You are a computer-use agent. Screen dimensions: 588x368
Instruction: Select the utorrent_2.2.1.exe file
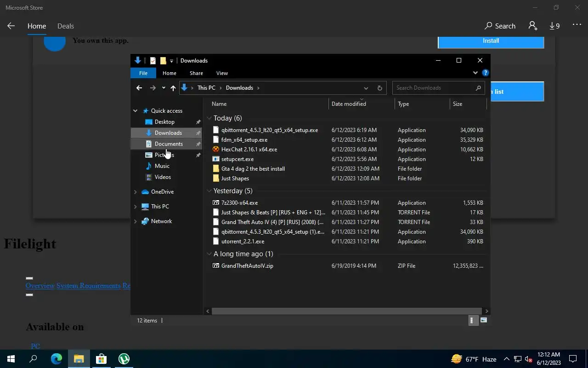pyautogui.click(x=243, y=241)
